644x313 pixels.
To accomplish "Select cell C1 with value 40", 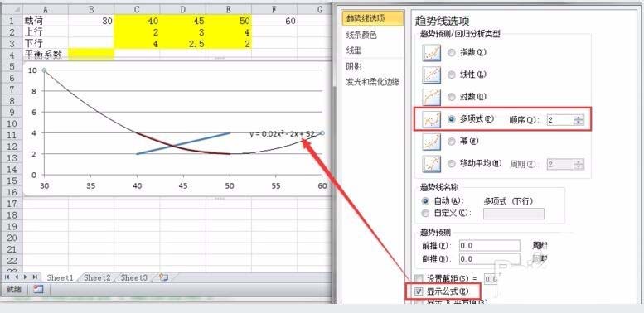I will point(138,21).
